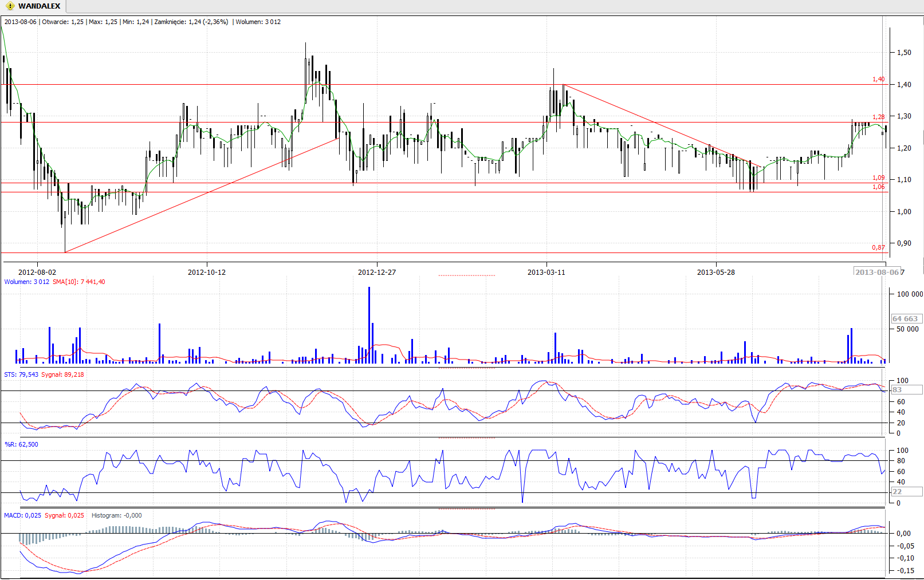Screen dimensions: 924x580
Task: Click the red 0,87 level label
Action: coord(878,247)
